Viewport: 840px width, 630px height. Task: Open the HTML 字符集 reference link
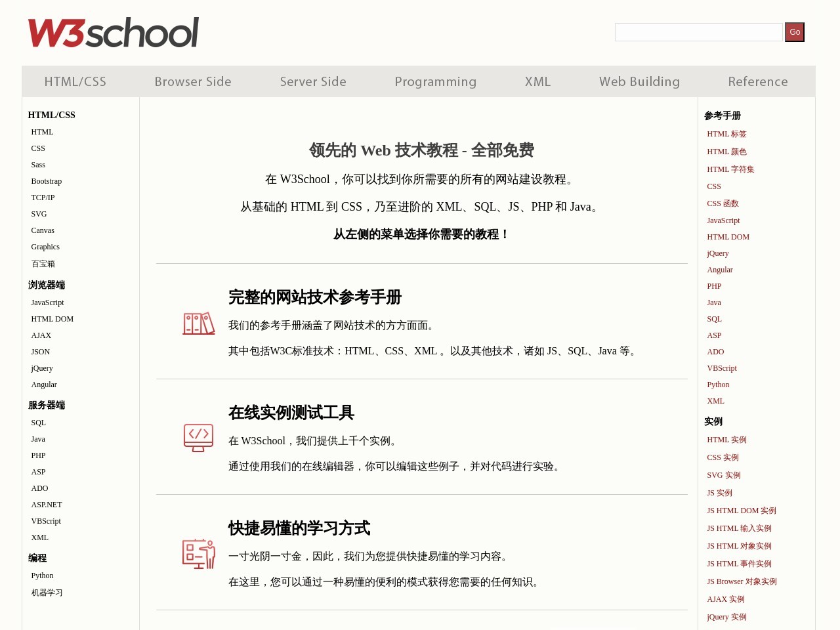(x=730, y=169)
